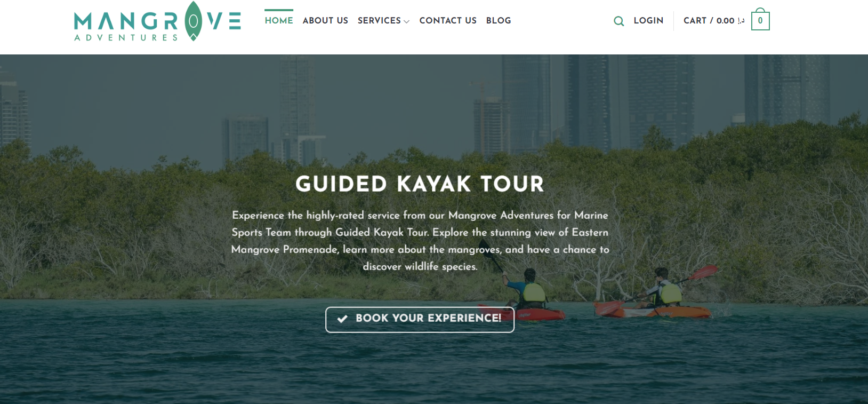This screenshot has width=868, height=404.
Task: Click the ADVENTURES text under logo
Action: [x=126, y=37]
